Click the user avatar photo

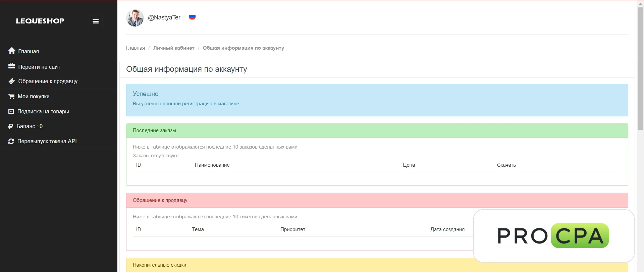click(x=135, y=18)
